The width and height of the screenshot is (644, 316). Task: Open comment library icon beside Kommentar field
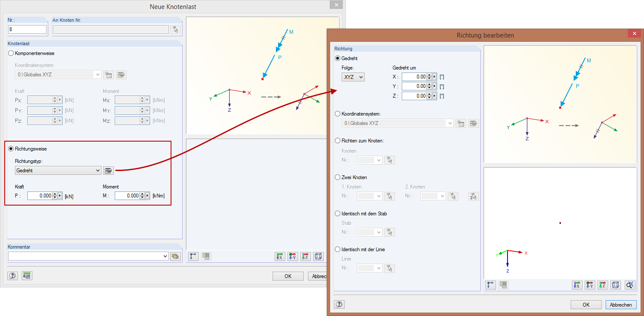click(175, 256)
